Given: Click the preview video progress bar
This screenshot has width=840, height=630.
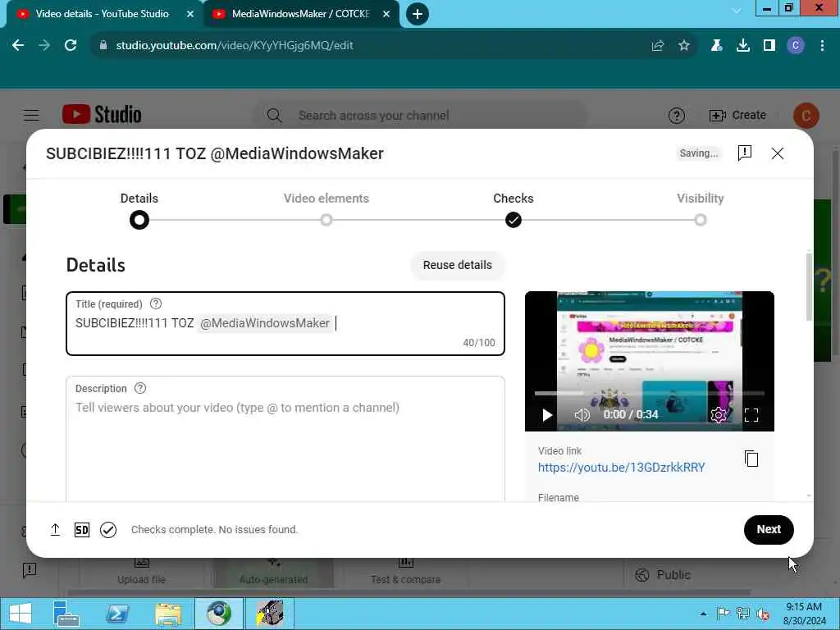Looking at the screenshot, I should tap(650, 393).
